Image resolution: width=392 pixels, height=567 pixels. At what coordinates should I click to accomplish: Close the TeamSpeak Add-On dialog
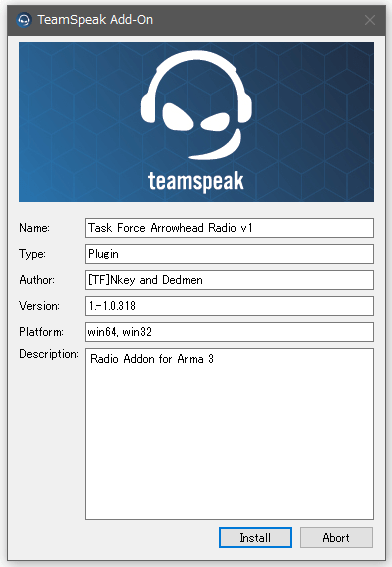[x=370, y=20]
